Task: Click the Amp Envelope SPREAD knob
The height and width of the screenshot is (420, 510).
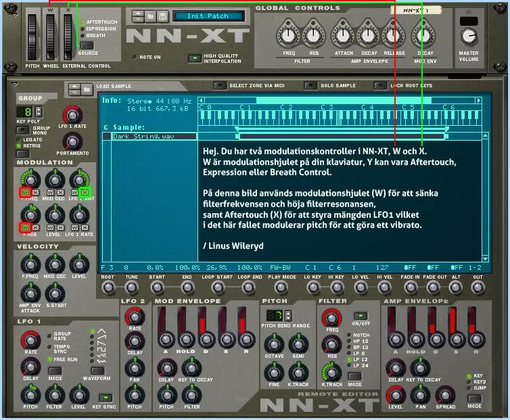Action: pos(445,395)
